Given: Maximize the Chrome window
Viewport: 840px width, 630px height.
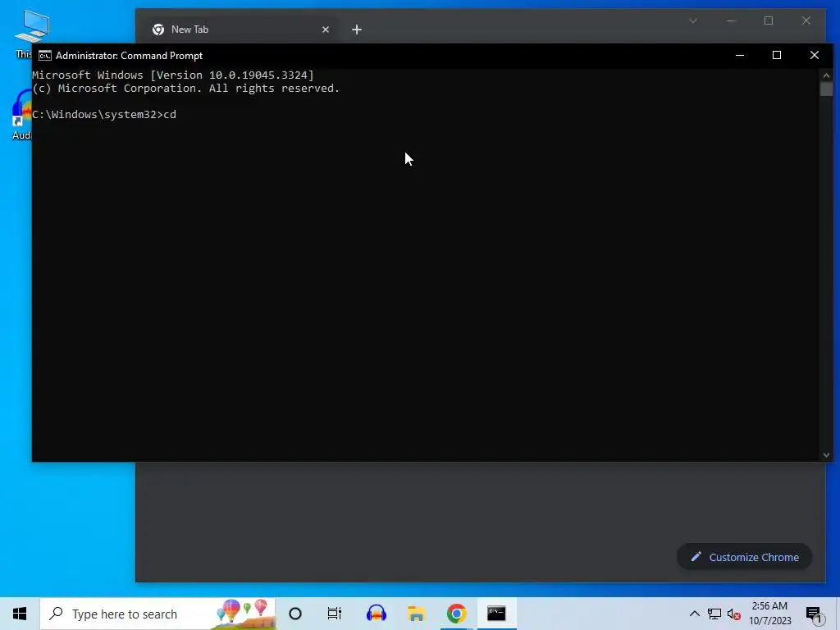Looking at the screenshot, I should coord(768,21).
